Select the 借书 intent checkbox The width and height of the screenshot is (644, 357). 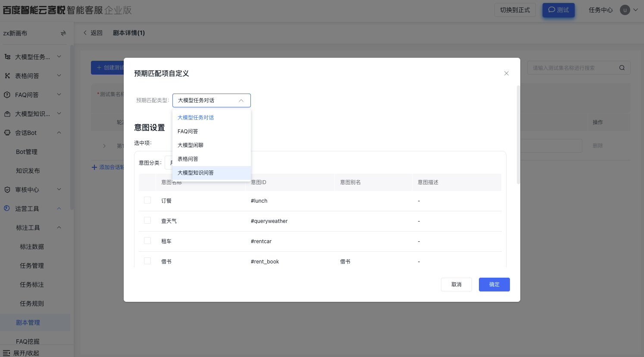pyautogui.click(x=147, y=261)
